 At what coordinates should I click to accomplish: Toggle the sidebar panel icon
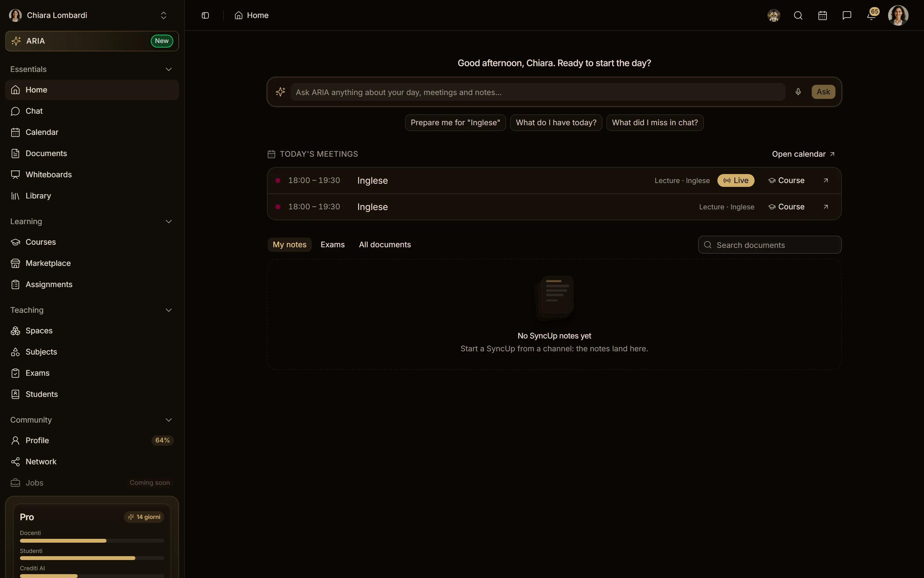tap(205, 15)
